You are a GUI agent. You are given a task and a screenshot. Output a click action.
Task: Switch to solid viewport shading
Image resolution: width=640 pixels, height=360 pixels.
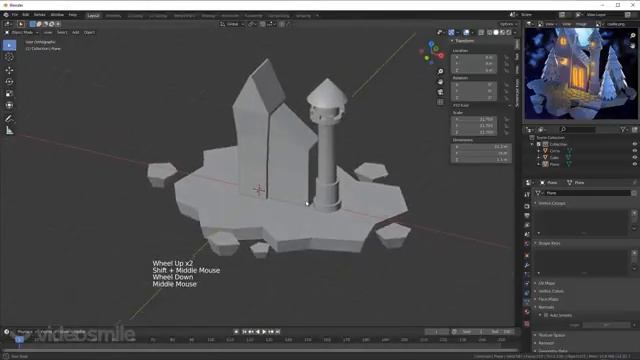[x=496, y=32]
